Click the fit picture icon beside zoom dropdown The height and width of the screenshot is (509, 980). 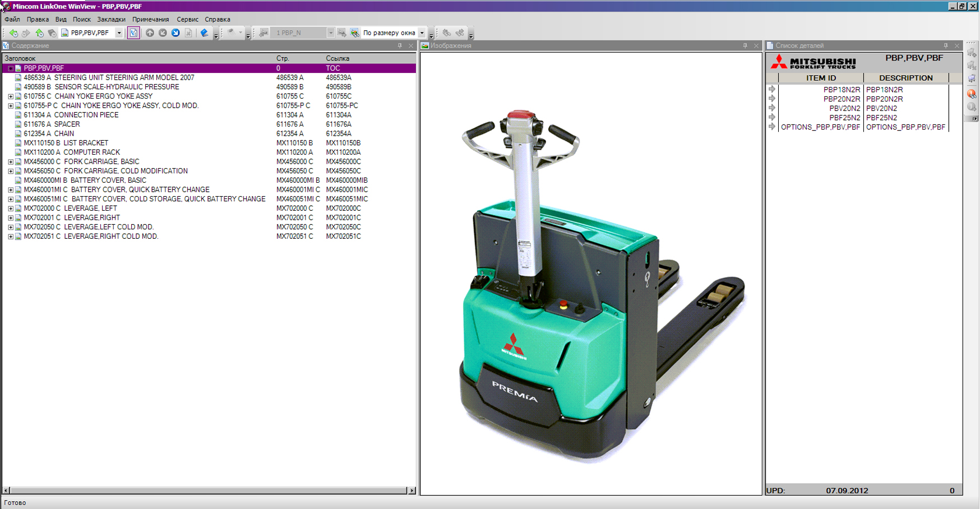pyautogui.click(x=354, y=33)
